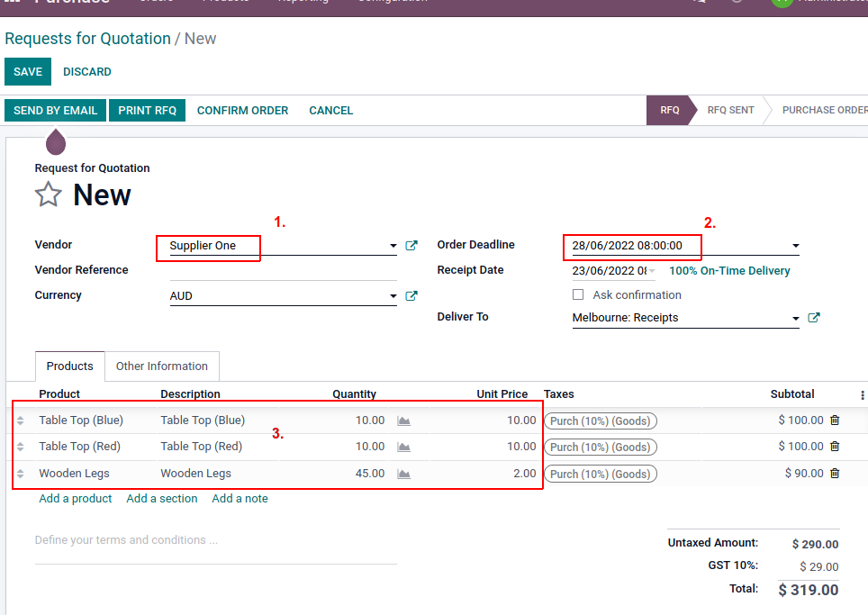
Task: Click Send by Email button
Action: (x=55, y=110)
